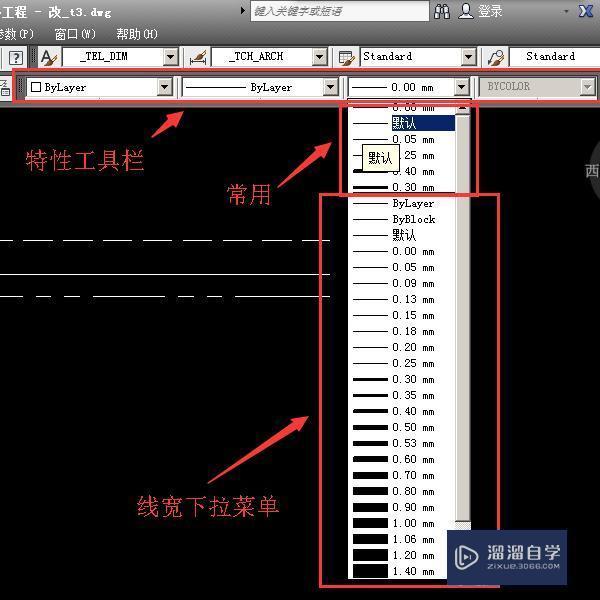Select 0.80 mm lineweight
Image resolution: width=600 pixels, height=600 pixels.
404,491
